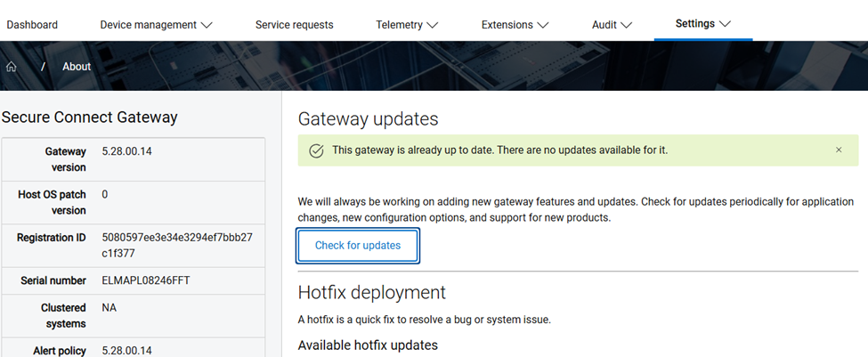Click the Clustered systems NA value

coord(109,307)
